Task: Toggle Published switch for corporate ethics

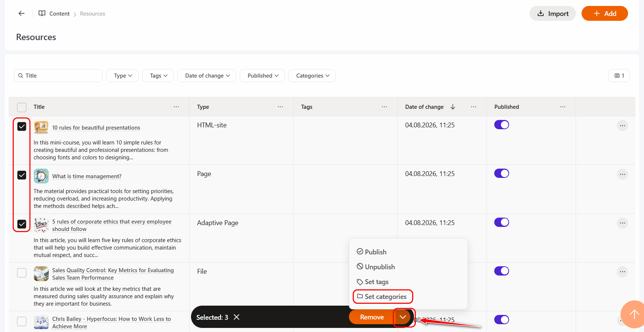Action: click(x=502, y=222)
